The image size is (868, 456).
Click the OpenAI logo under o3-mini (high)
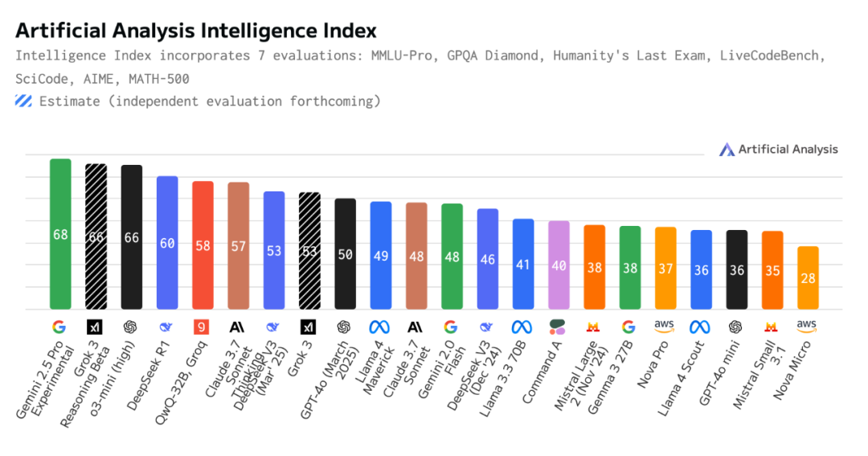click(131, 327)
